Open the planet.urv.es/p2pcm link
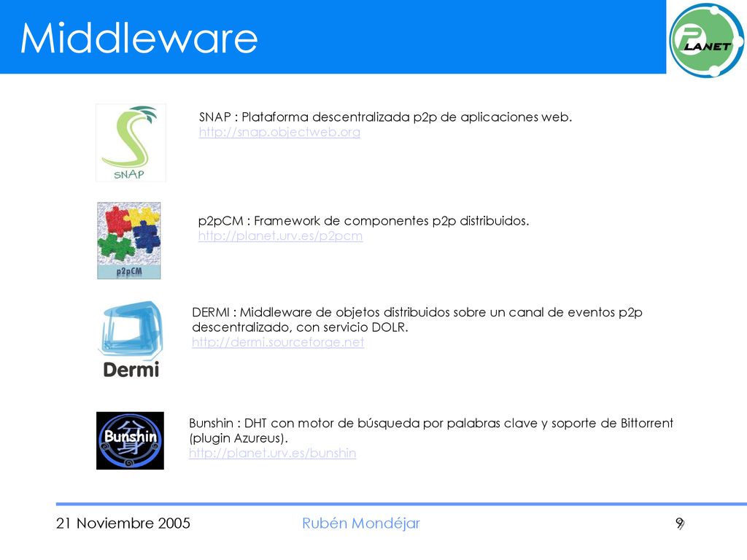 [280, 236]
